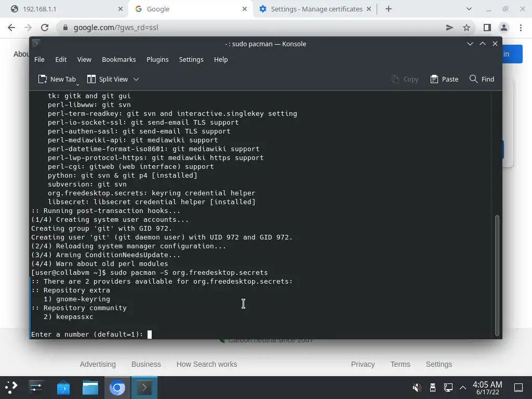This screenshot has height=399, width=532.
Task: Open System Settings from taskbar
Action: tap(36, 388)
